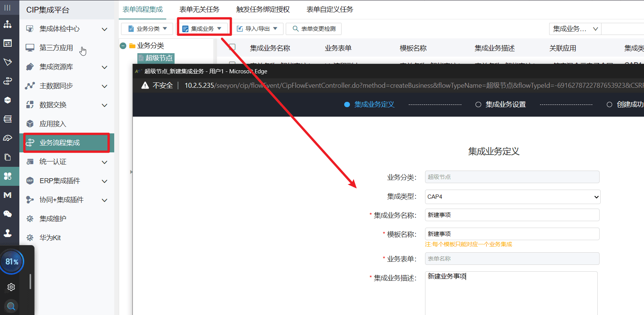Click the panel splitter collapse arrow

[x=131, y=172]
